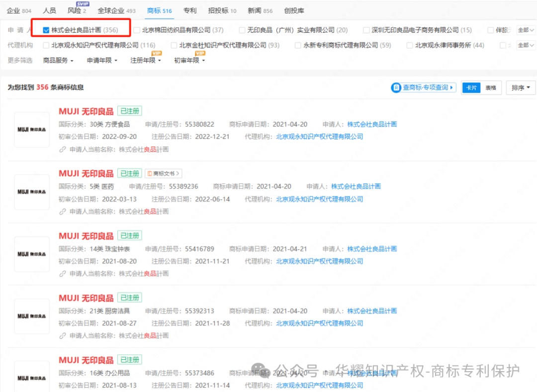
Task: Click the 查商标·专项查询 button
Action: [423, 88]
